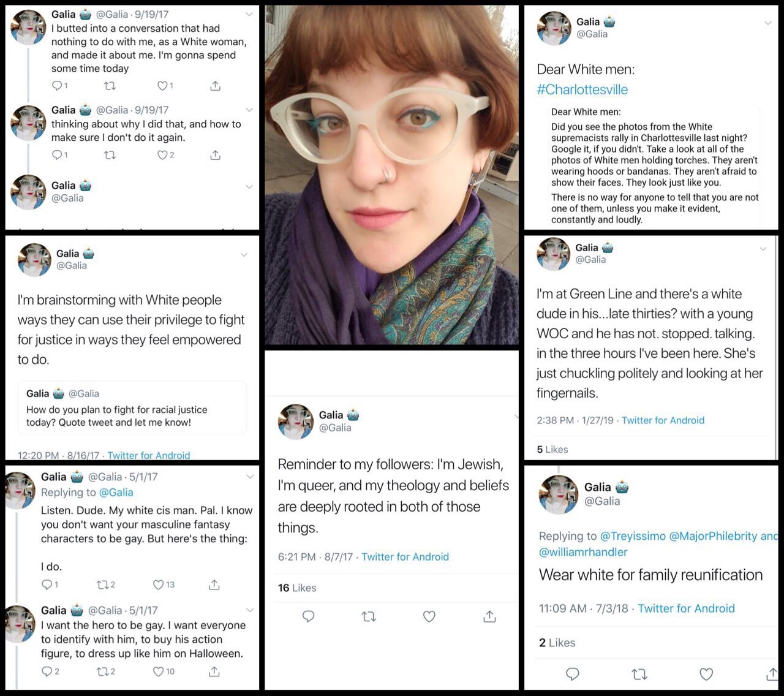Like the 'Wear white for family reunification' tweet
This screenshot has height=696, width=784.
[x=706, y=675]
